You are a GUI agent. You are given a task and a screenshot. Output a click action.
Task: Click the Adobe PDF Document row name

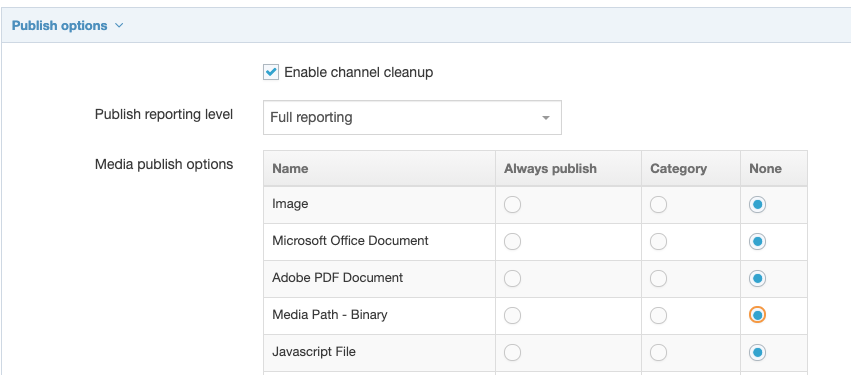tap(338, 278)
